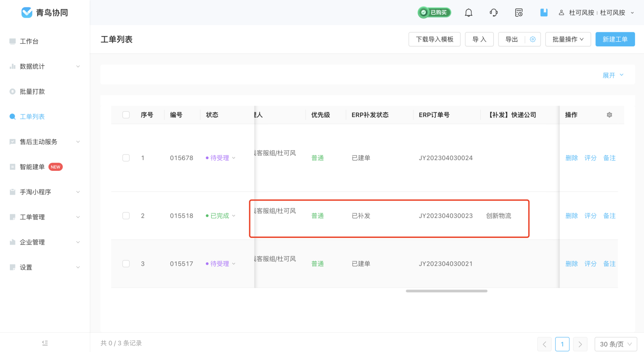Open 批量操作 dropdown
Image resolution: width=644 pixels, height=352 pixels.
(x=568, y=39)
